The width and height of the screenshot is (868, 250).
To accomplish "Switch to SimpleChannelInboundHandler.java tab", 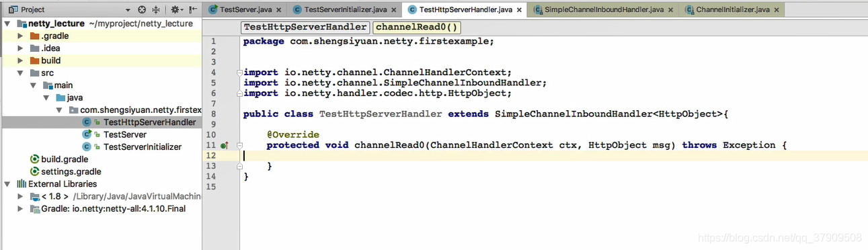I will 604,10.
